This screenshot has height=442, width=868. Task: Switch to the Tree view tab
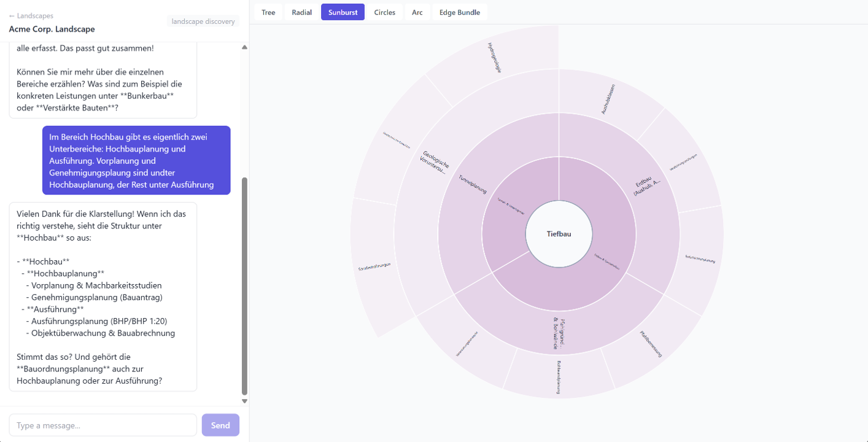(268, 12)
